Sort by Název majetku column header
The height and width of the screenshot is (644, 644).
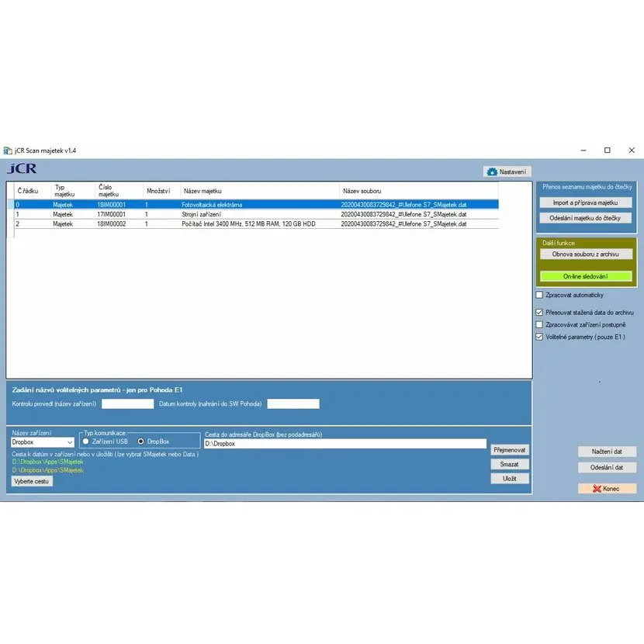(203, 190)
